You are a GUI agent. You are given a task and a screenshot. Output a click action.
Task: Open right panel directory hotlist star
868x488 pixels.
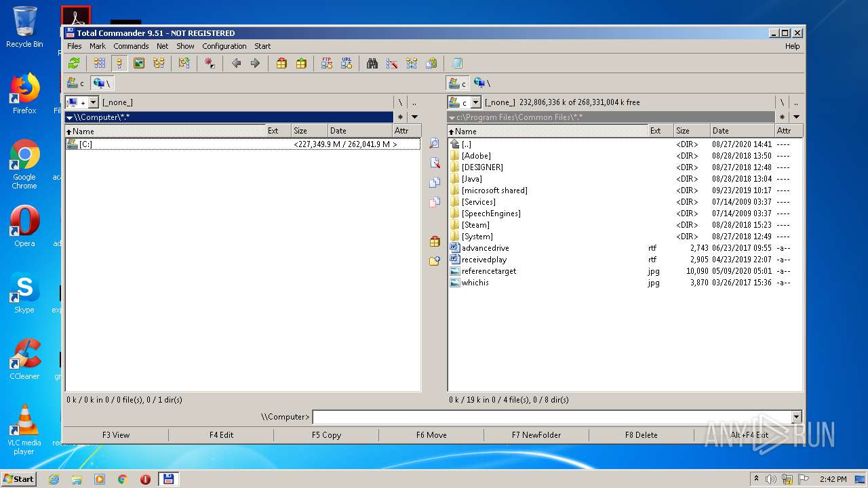[783, 117]
